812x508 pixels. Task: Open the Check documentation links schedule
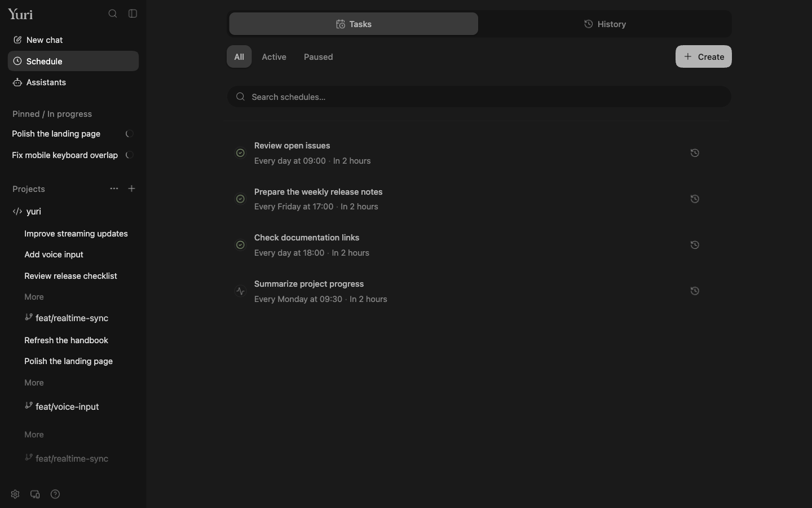479,245
